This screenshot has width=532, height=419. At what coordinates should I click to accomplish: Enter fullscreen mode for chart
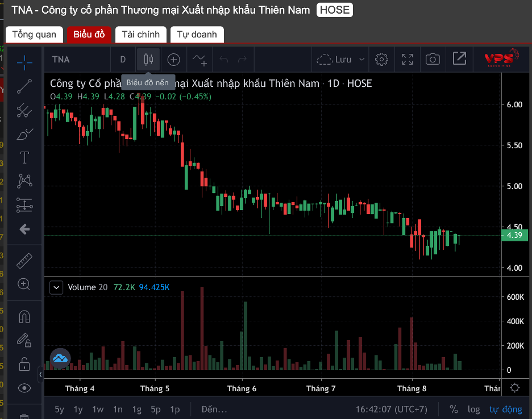407,59
